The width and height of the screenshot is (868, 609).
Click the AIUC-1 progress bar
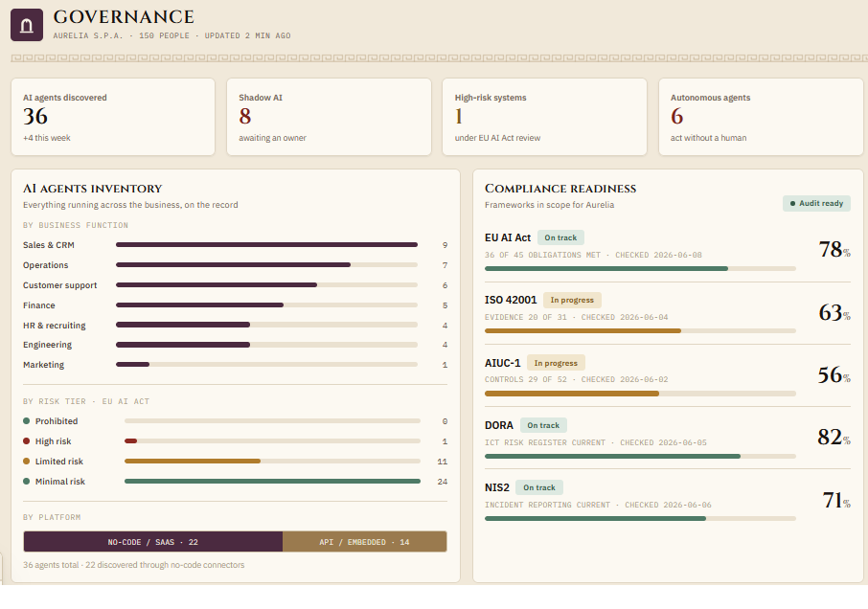(640, 394)
